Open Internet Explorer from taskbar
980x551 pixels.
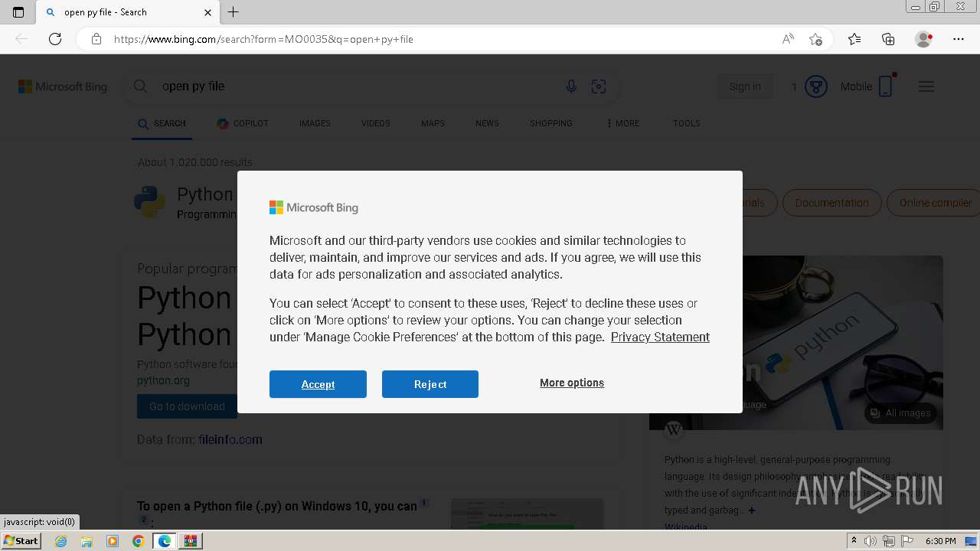click(60, 541)
